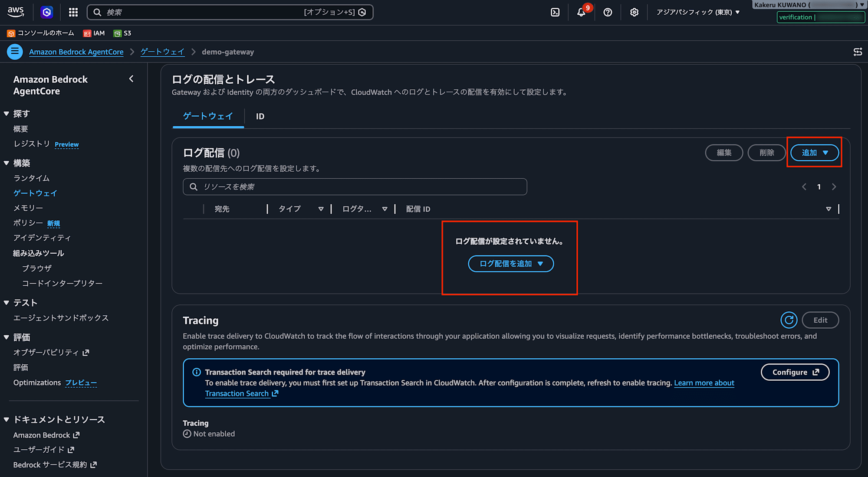868x477 pixels.
Task: Refresh the Tracing section
Action: click(789, 320)
